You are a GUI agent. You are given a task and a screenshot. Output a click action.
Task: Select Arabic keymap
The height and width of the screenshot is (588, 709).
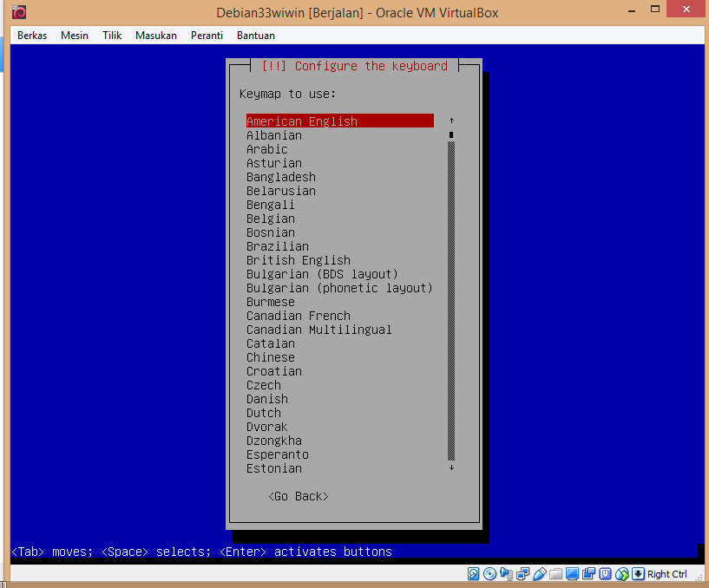pos(340,149)
